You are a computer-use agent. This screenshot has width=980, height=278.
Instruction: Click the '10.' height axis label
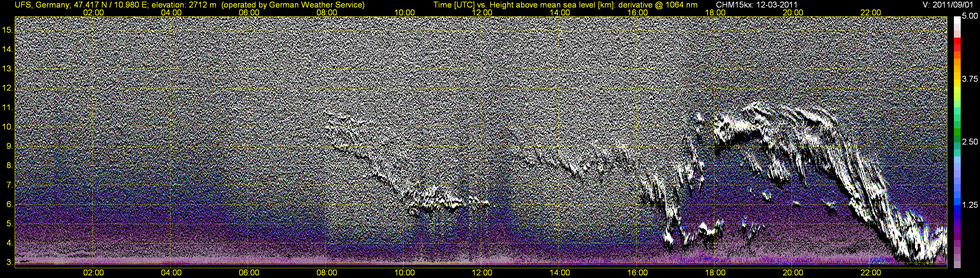(8, 127)
